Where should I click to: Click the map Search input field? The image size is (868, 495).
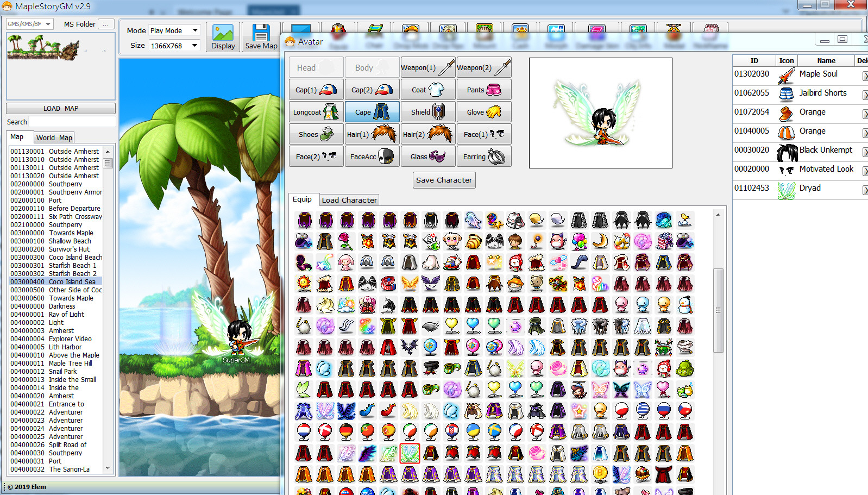72,122
